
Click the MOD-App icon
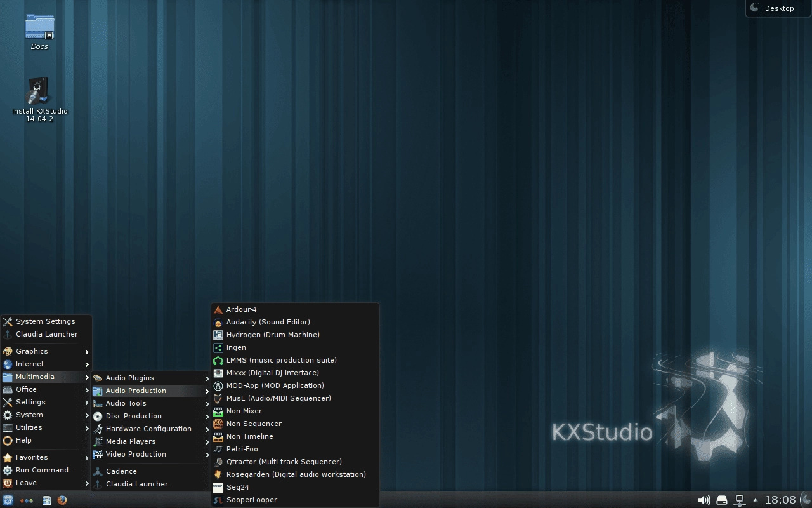(x=218, y=385)
